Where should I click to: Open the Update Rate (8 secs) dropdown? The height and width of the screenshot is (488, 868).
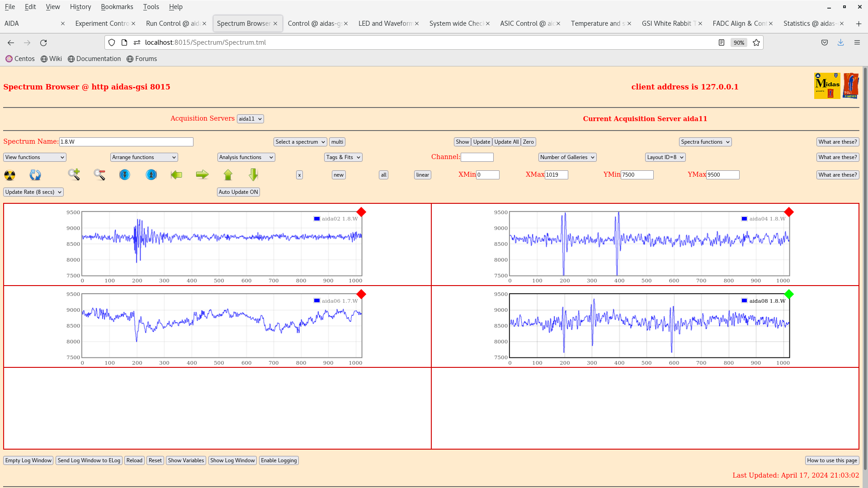click(x=33, y=192)
